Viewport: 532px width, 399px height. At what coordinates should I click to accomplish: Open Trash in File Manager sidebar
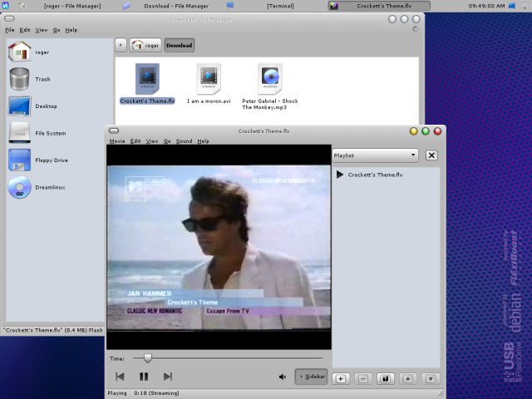30,79
